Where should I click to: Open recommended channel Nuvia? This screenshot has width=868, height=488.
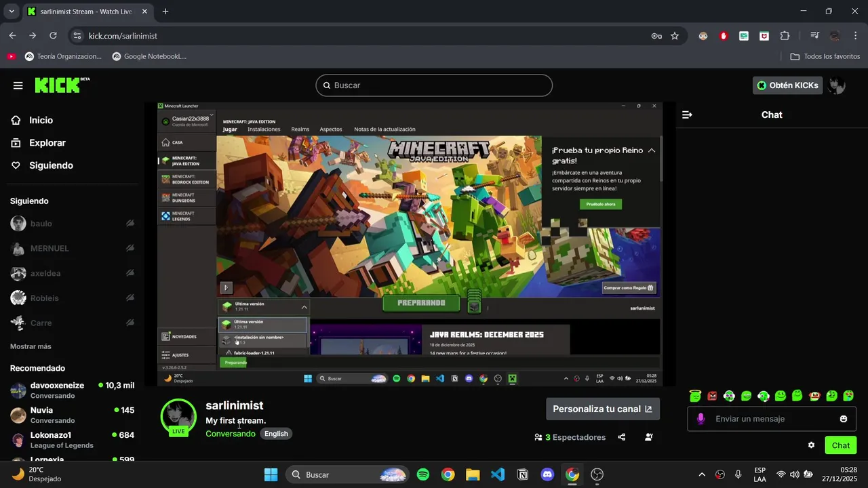72,415
